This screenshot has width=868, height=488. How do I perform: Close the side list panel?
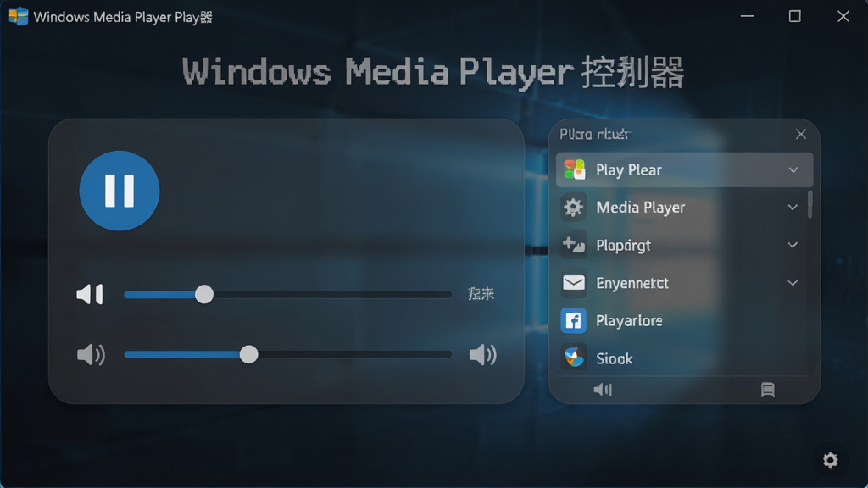tap(800, 134)
